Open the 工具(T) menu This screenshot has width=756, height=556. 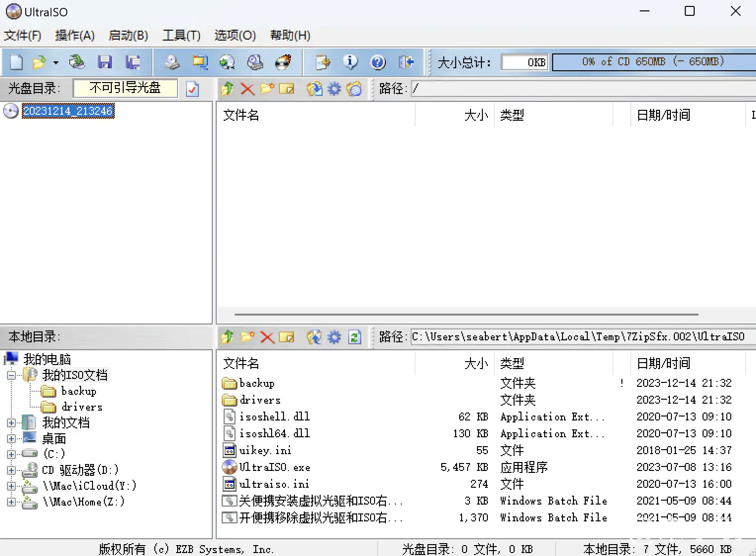click(181, 36)
